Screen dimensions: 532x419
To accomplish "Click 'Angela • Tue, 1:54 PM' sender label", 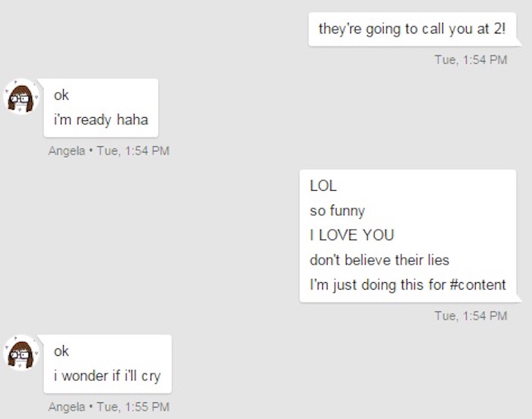I will [109, 151].
